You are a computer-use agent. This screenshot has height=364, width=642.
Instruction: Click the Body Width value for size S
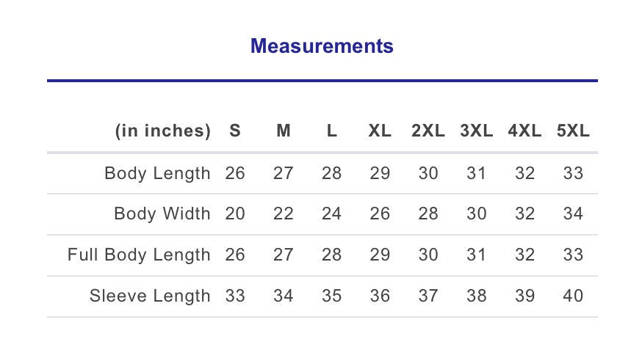235,214
